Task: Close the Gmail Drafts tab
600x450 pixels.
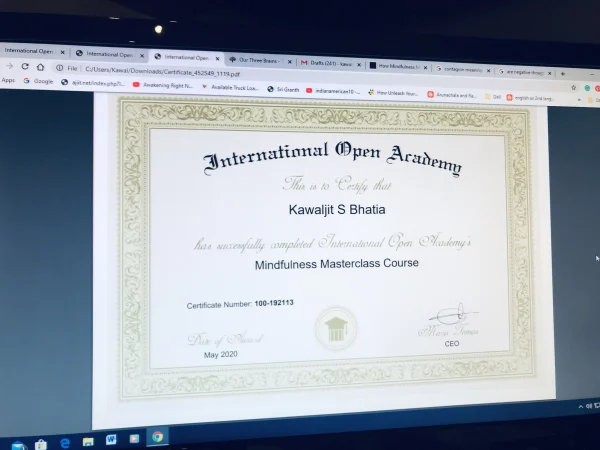Action: [x=359, y=65]
